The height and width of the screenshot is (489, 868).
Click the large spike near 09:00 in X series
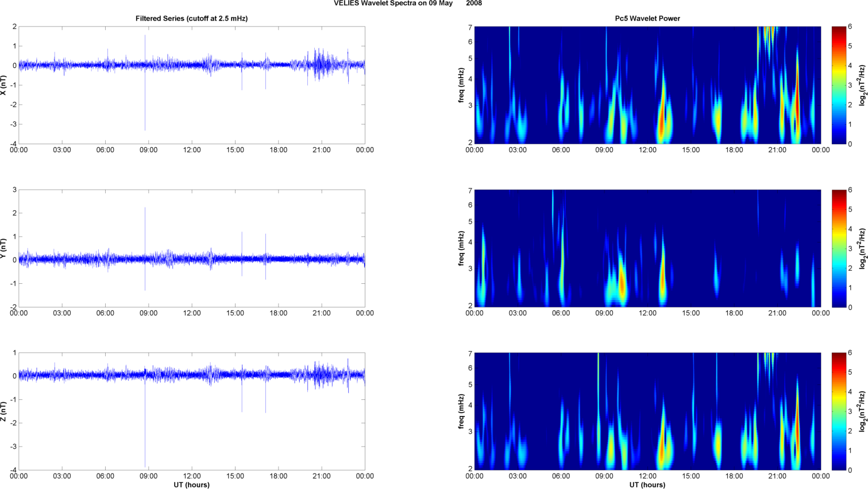[x=145, y=83]
